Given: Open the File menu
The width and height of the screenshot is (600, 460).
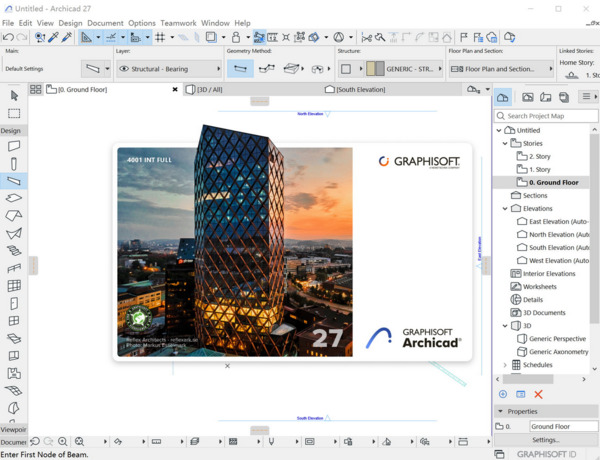Looking at the screenshot, I should (x=8, y=23).
